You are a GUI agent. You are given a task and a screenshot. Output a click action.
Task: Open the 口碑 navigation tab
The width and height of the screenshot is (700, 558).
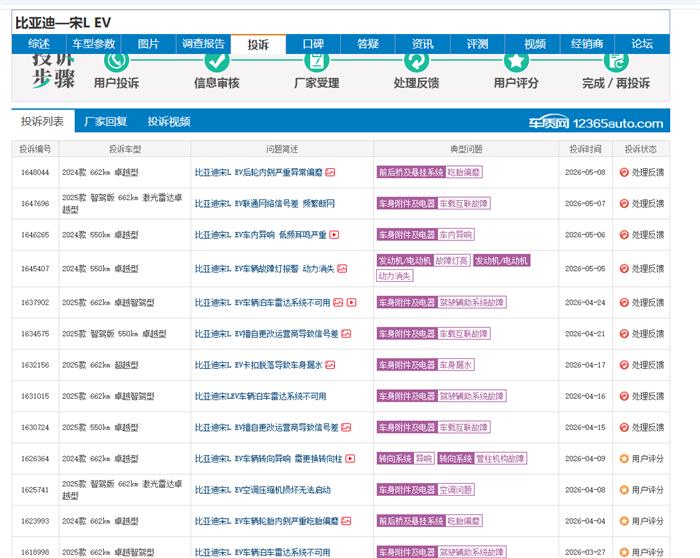[313, 44]
